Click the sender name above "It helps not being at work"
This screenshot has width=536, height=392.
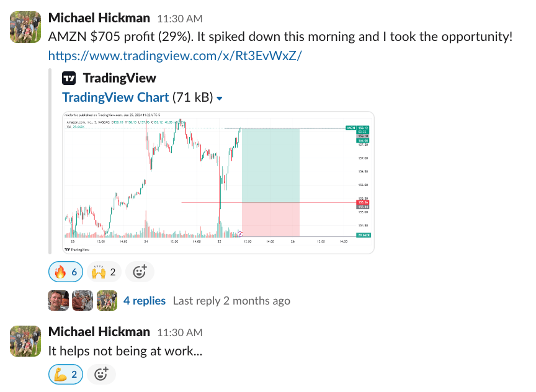pyautogui.click(x=99, y=332)
